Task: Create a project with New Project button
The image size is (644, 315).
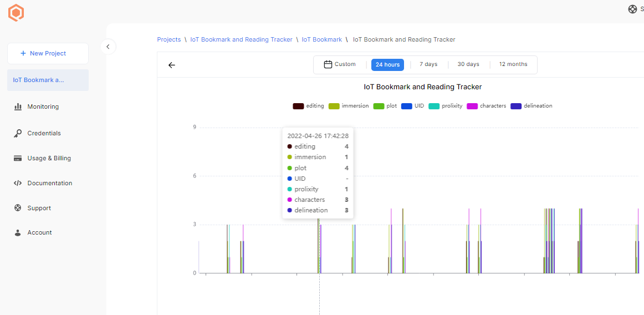Action: tap(48, 53)
